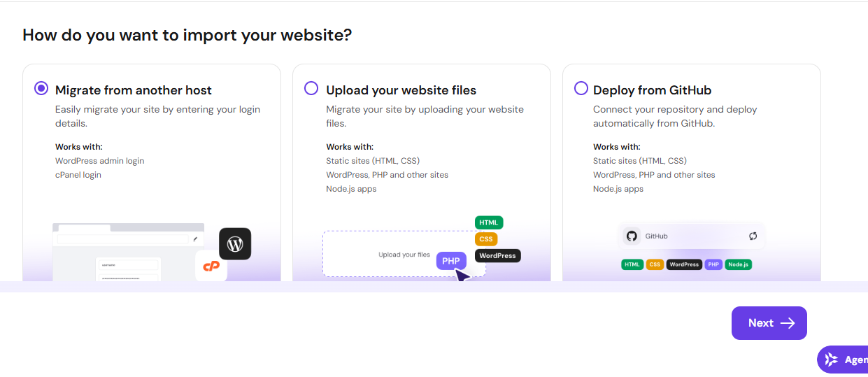
Task: Open the Agent chat widget
Action: click(x=842, y=360)
